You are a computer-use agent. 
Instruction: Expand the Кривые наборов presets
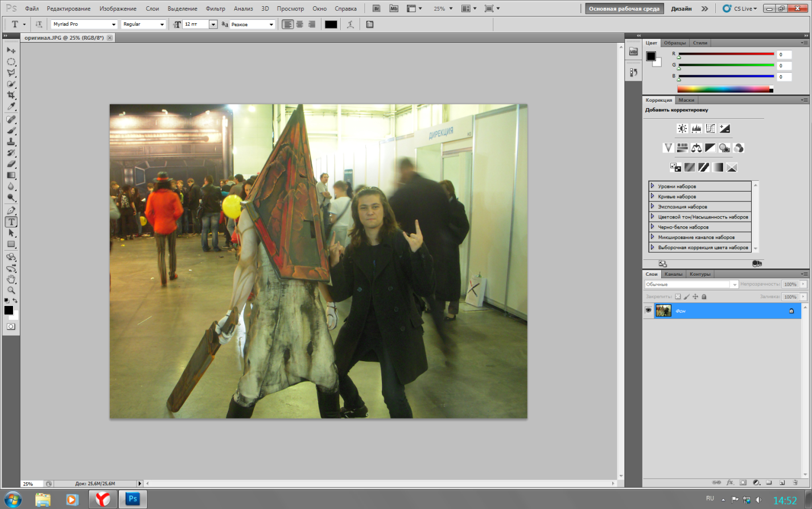tap(652, 196)
